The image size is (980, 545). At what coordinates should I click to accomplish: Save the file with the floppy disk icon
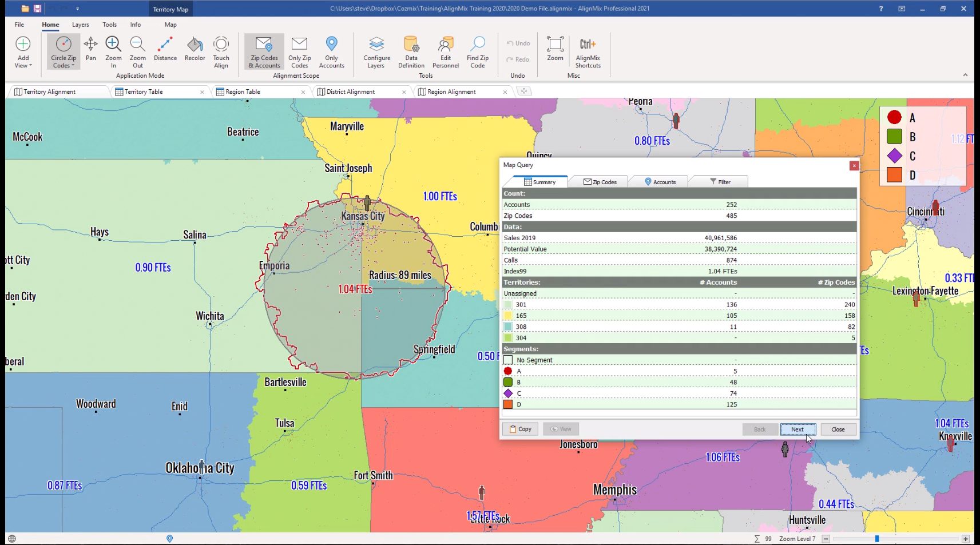pyautogui.click(x=37, y=9)
